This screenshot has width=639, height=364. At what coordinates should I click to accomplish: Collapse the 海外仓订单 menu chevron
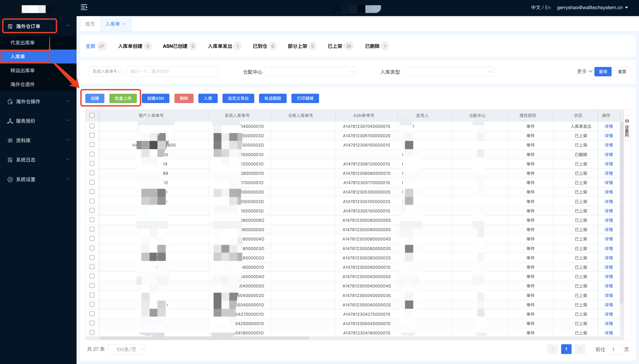coord(67,26)
